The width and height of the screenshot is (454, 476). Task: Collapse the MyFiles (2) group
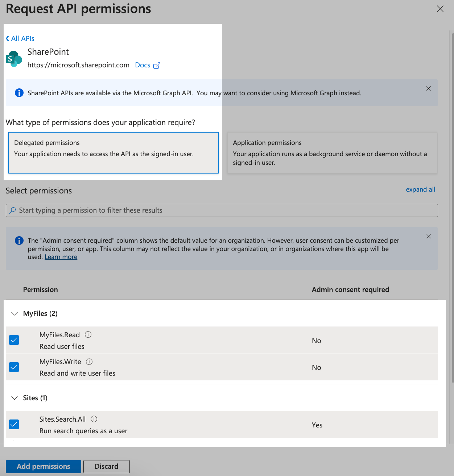tap(15, 314)
